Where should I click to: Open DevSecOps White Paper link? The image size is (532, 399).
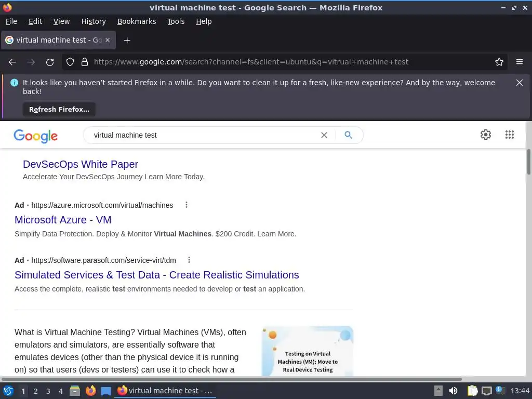pyautogui.click(x=81, y=164)
